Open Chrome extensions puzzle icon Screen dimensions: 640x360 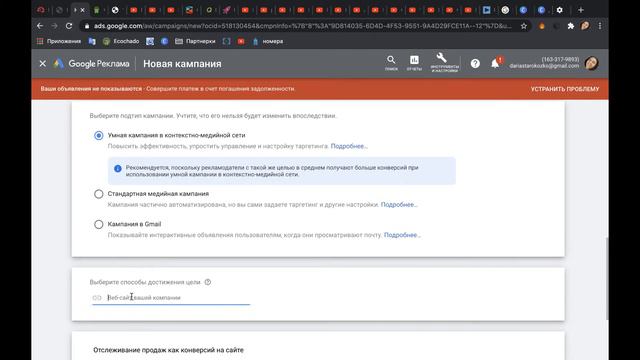coord(571,26)
